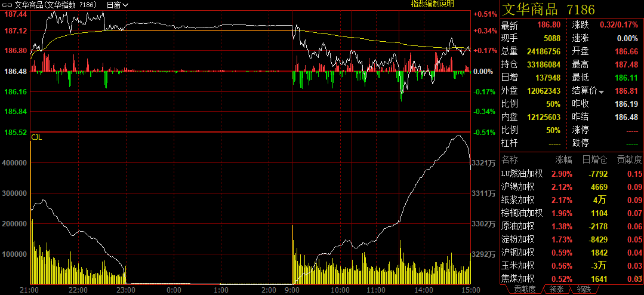Choose 棕榈油加权 in the contribution list
The height and width of the screenshot is (295, 644).
pyautogui.click(x=522, y=213)
